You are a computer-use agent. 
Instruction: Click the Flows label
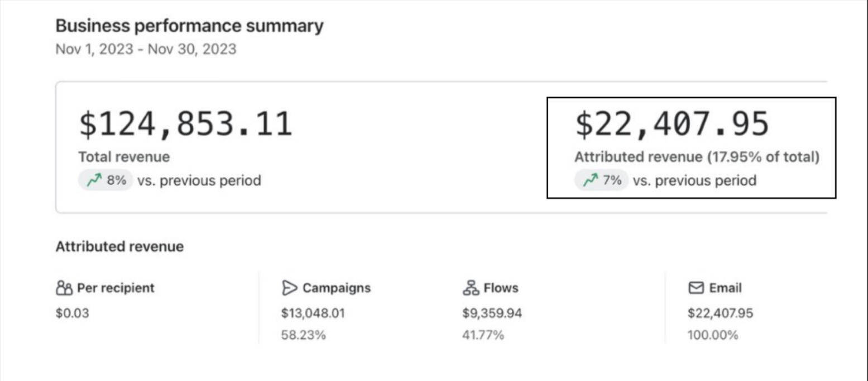(501, 288)
